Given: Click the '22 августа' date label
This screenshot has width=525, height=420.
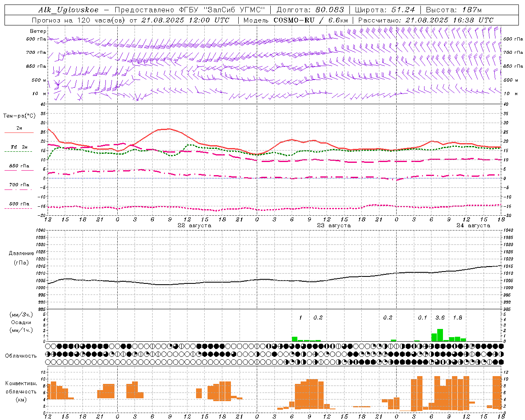Looking at the screenshot, I should click(x=194, y=226).
